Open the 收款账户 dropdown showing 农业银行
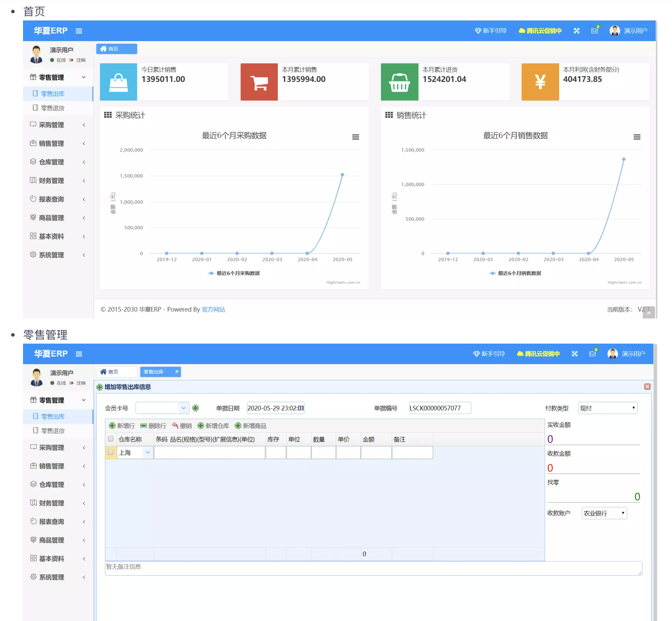672x621 pixels. (x=604, y=513)
